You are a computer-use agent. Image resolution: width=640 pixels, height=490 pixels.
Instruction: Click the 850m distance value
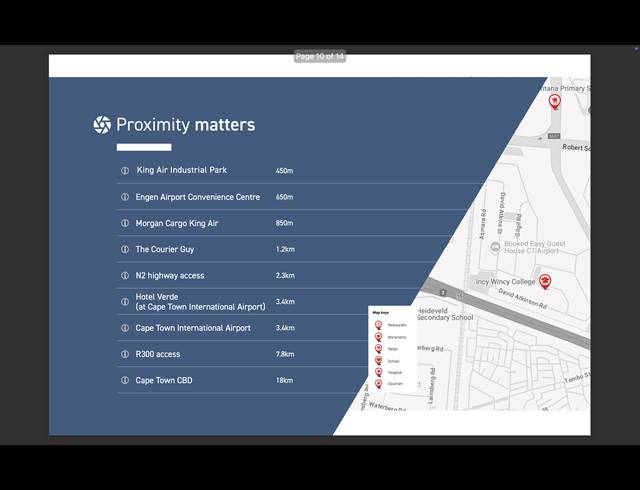[x=284, y=223]
